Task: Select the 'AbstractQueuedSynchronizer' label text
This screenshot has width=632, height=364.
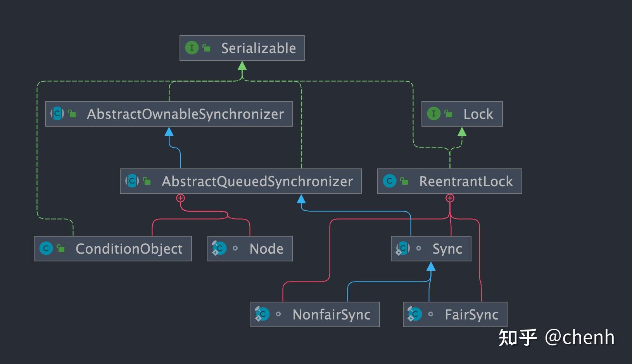Action: [x=257, y=182]
